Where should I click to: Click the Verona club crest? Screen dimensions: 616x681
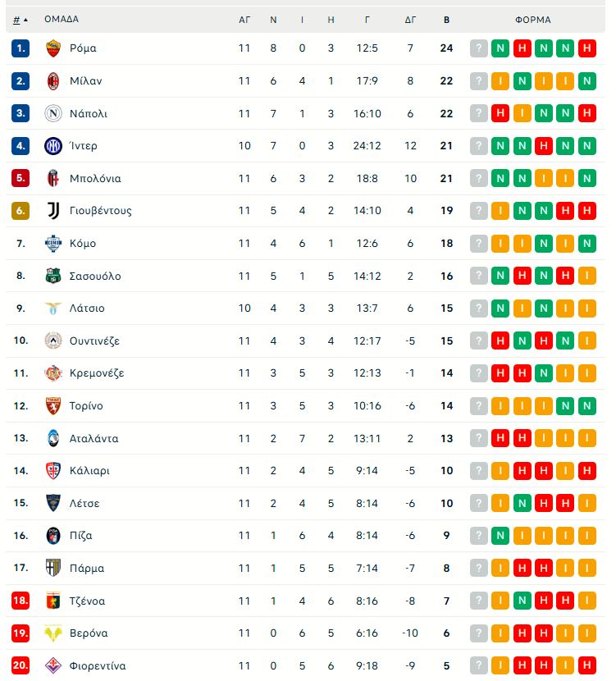(53, 633)
